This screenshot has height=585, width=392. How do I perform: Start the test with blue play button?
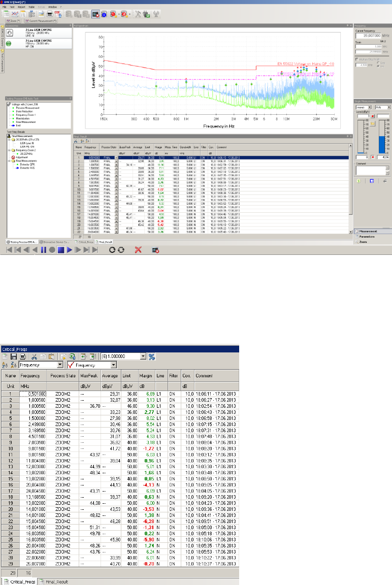(70, 250)
